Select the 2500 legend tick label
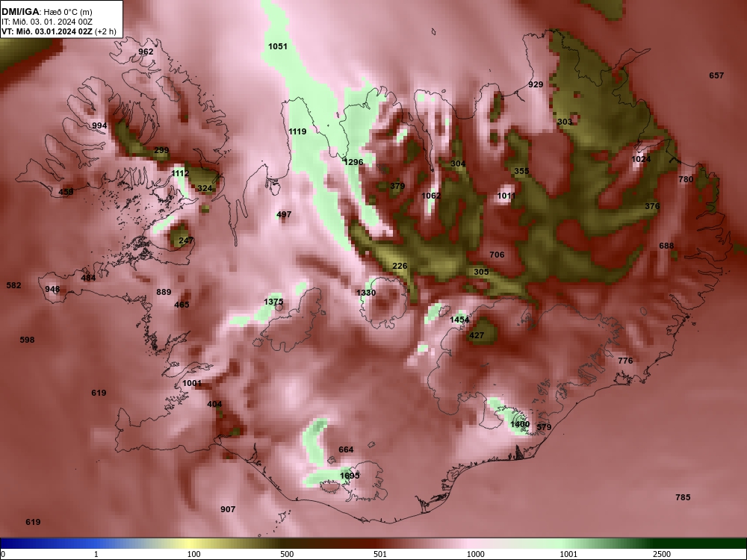 [x=662, y=554]
